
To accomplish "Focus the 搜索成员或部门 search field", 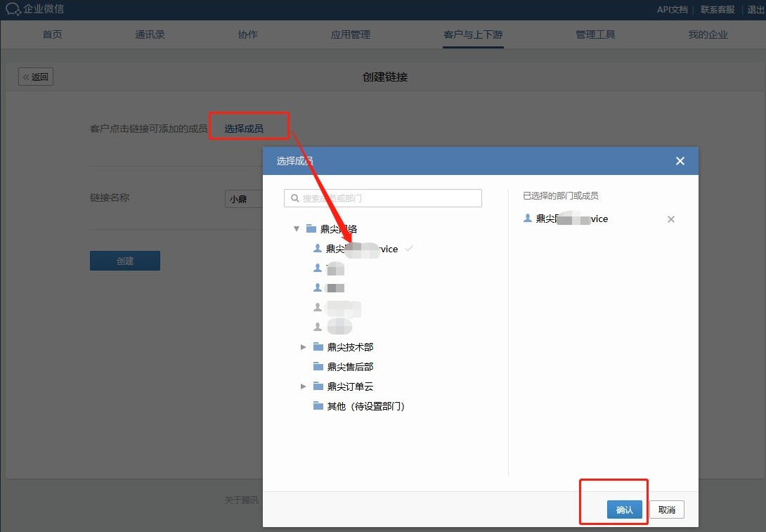I will (390, 198).
